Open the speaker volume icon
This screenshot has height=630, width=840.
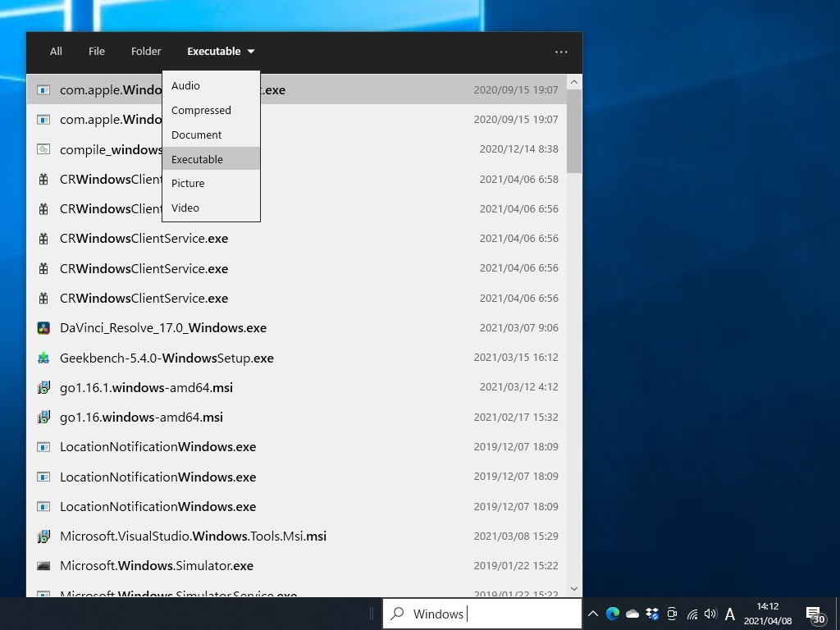[x=710, y=613]
